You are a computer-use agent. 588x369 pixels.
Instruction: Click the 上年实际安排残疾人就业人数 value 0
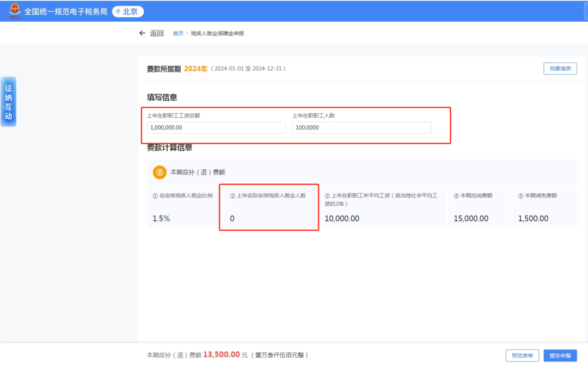pos(232,219)
